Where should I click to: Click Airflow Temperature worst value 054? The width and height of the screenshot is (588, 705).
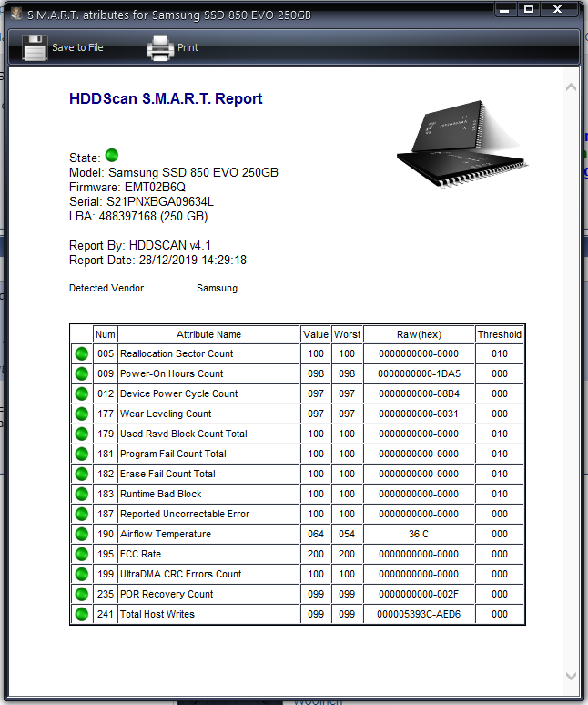point(347,534)
